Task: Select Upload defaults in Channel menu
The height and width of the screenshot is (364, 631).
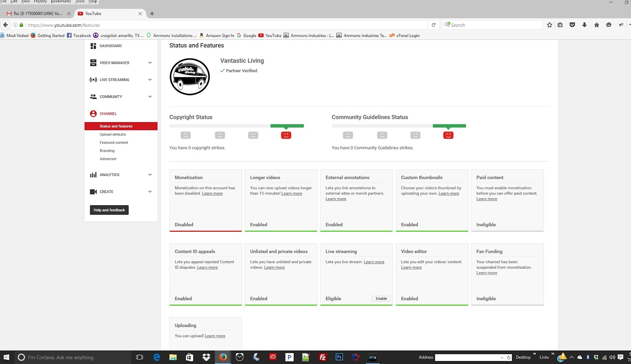Action: [113, 134]
